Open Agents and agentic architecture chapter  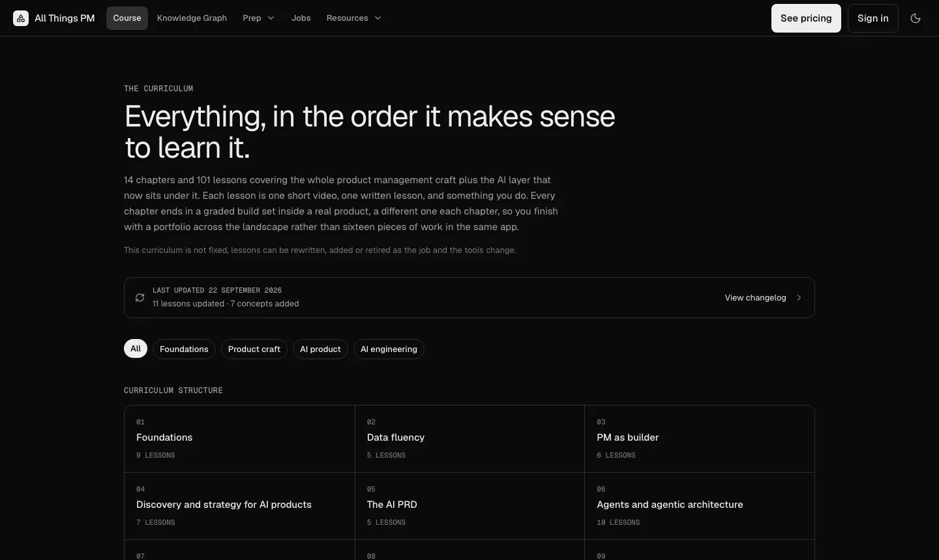700,506
